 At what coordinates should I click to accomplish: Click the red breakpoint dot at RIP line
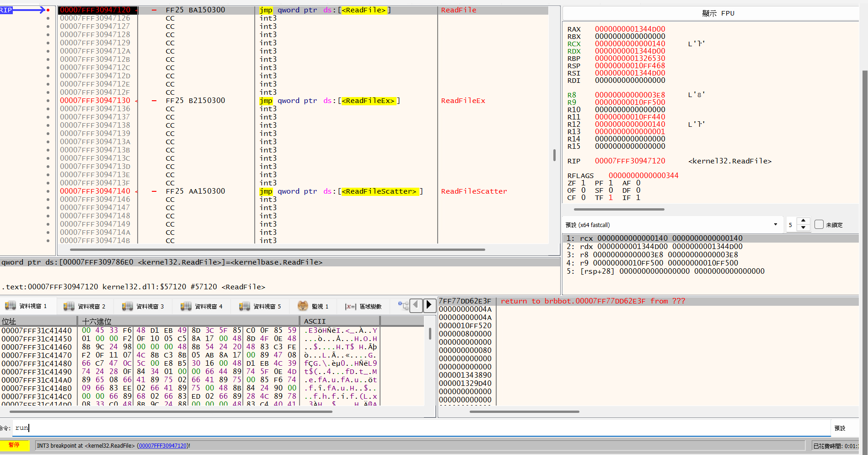48,10
